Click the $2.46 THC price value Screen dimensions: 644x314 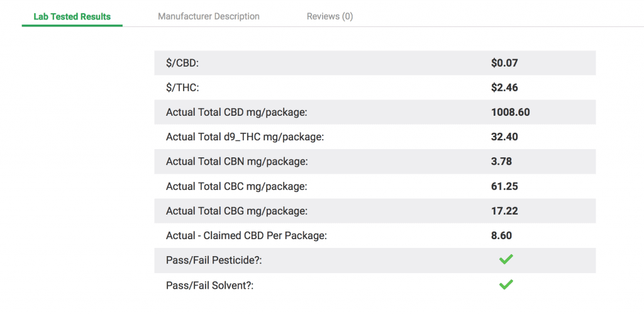tap(504, 87)
